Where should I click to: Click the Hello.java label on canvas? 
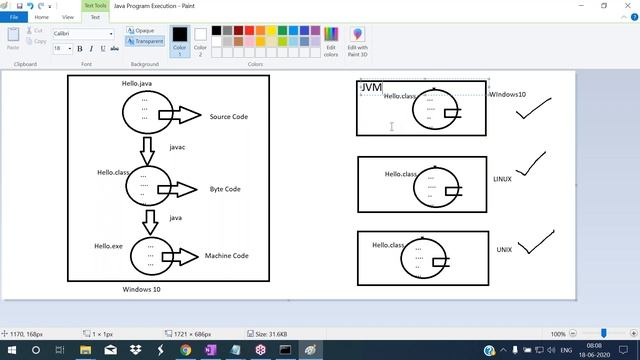coord(137,83)
